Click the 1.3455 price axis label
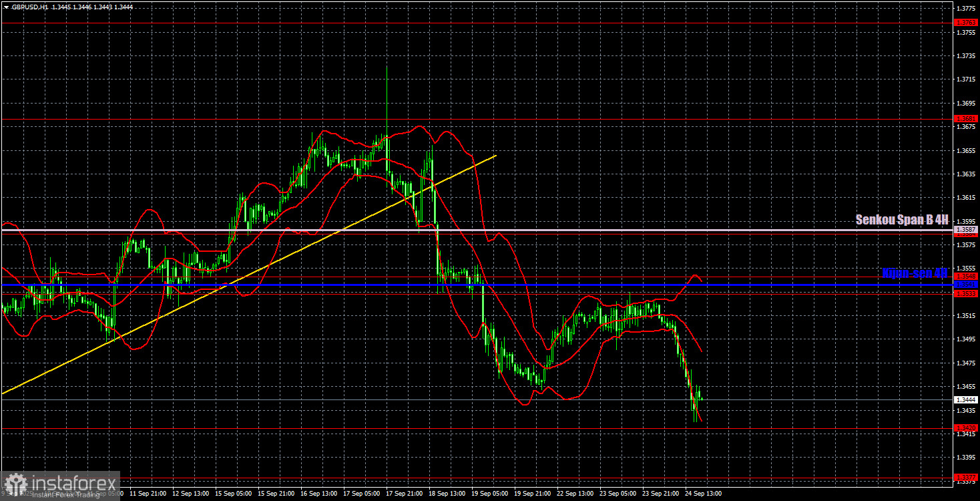Viewport: 980px width, 501px height. pos(967,387)
